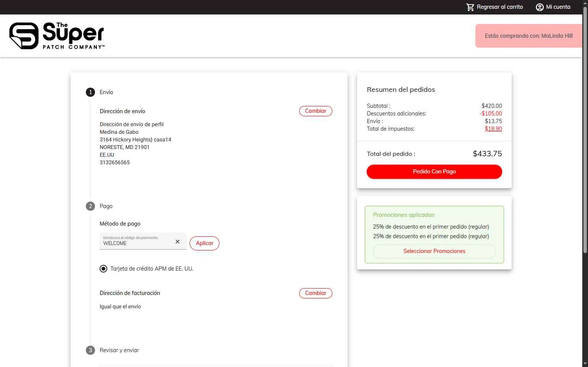Place order with Pedido Con Pago
Viewport: 588px width, 367px height.
[x=434, y=171]
